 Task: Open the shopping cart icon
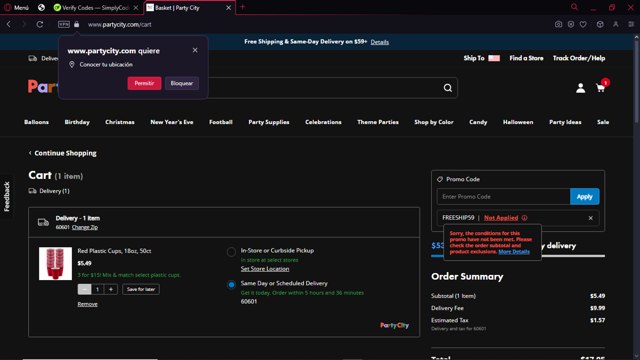pos(600,88)
